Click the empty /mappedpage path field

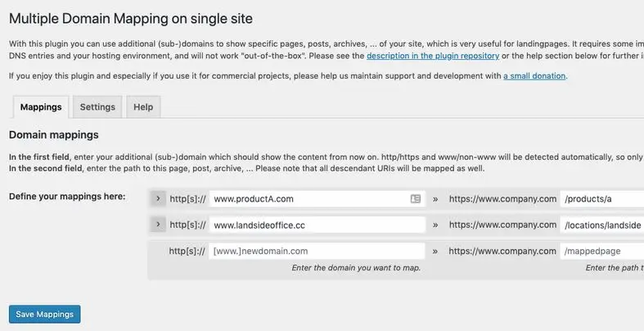(602, 251)
